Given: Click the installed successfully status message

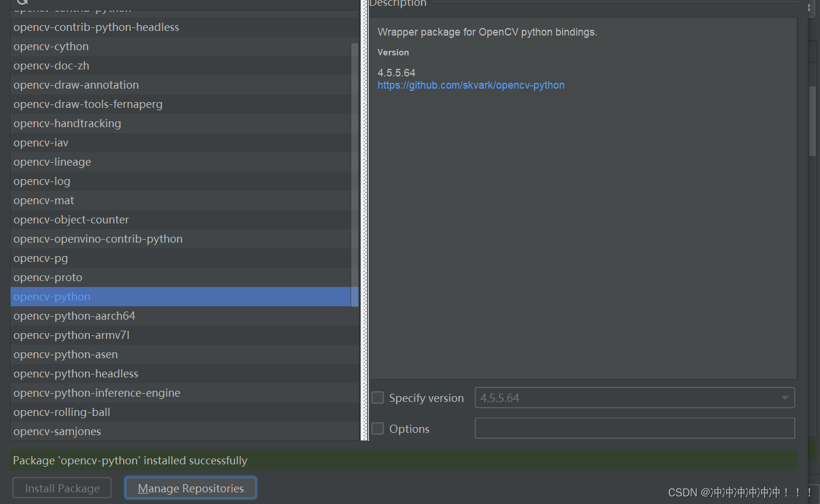Looking at the screenshot, I should coord(130,460).
